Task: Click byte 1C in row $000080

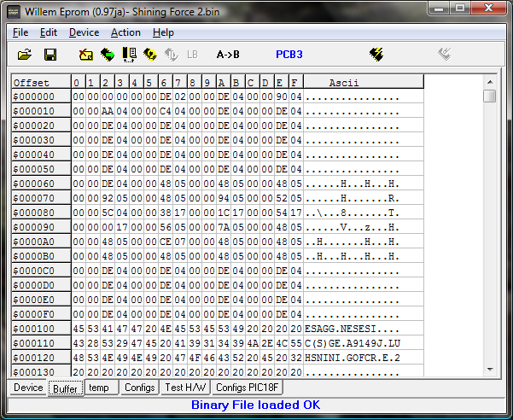Action: pyautogui.click(x=224, y=213)
